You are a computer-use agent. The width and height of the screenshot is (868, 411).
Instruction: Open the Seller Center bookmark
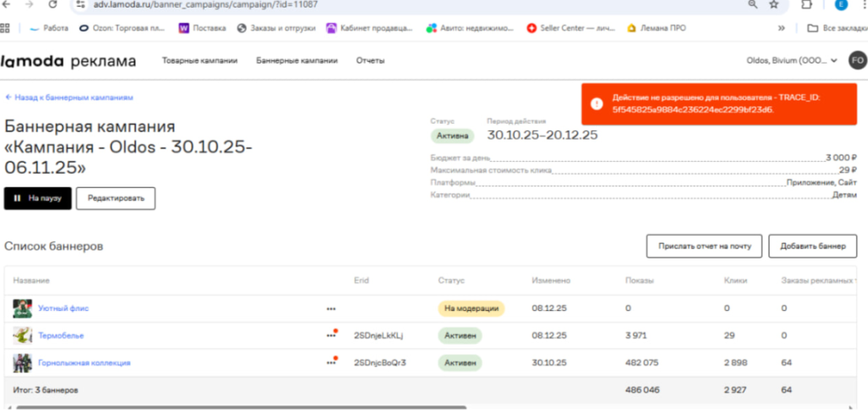point(570,28)
